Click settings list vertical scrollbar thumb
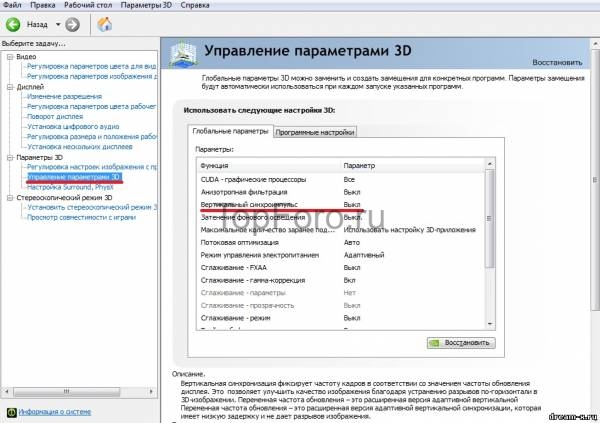Screen dimensions: 600x423 tap(490, 219)
